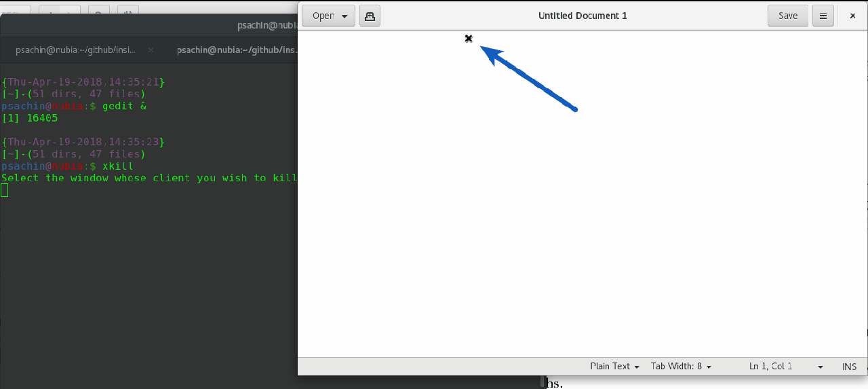Click the dropdown arrow right of Ln 1, Col 1

(x=821, y=367)
